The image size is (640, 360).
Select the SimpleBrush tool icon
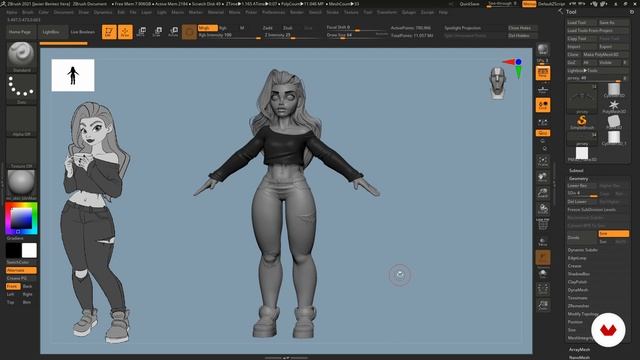582,122
